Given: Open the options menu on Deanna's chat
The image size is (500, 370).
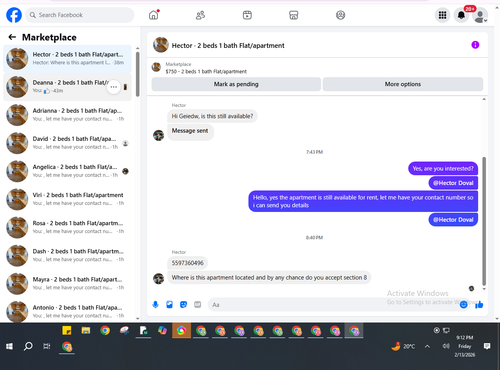Looking at the screenshot, I should click(114, 87).
